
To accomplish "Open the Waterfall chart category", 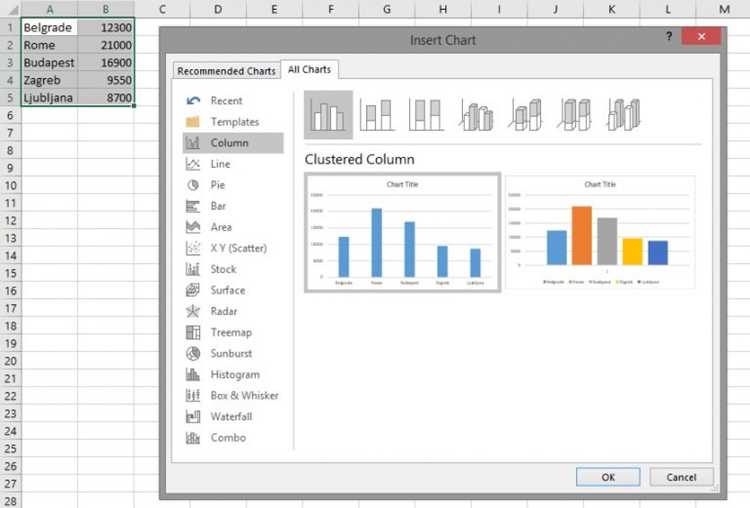I will pyautogui.click(x=233, y=416).
